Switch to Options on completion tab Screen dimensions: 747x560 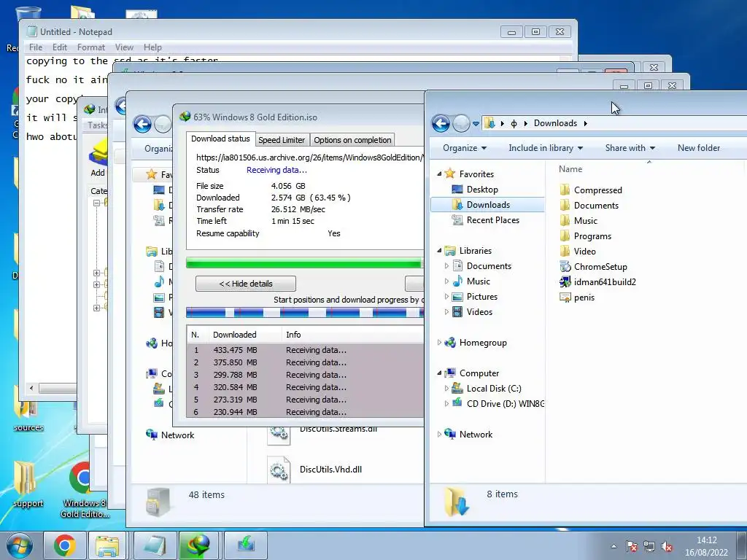coord(352,140)
